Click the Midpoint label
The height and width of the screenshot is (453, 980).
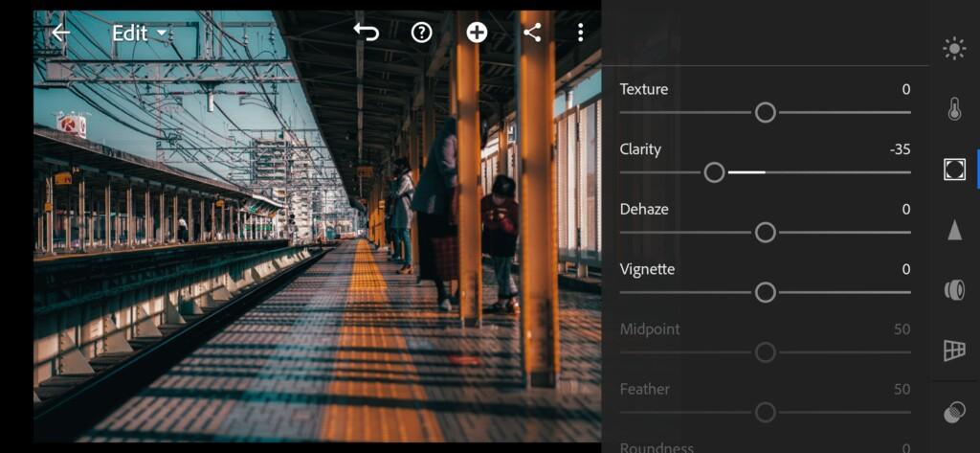coord(650,329)
